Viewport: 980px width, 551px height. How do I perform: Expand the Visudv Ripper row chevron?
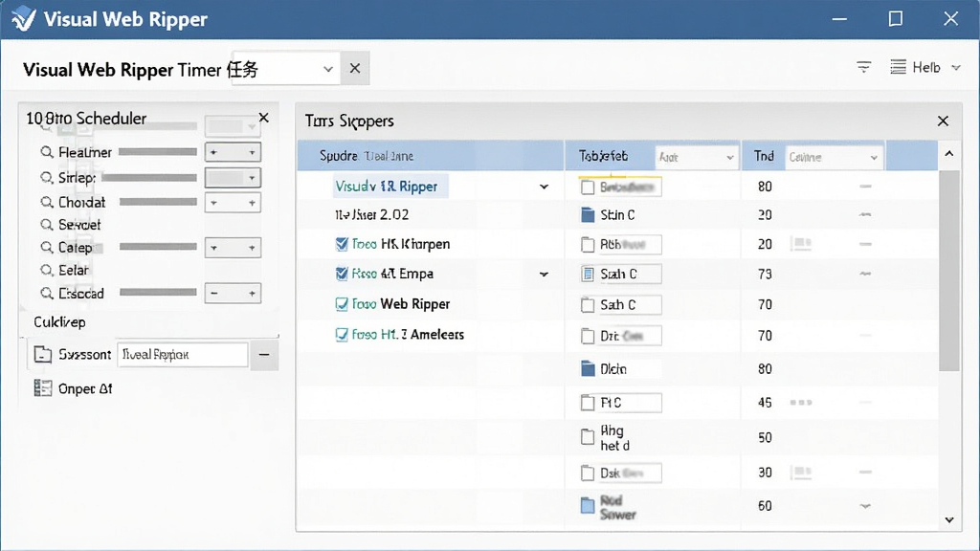click(544, 187)
